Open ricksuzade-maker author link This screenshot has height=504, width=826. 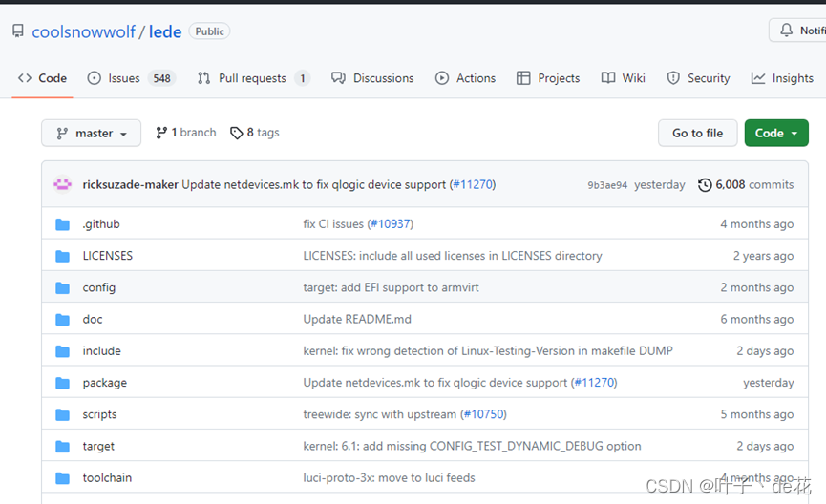point(130,184)
